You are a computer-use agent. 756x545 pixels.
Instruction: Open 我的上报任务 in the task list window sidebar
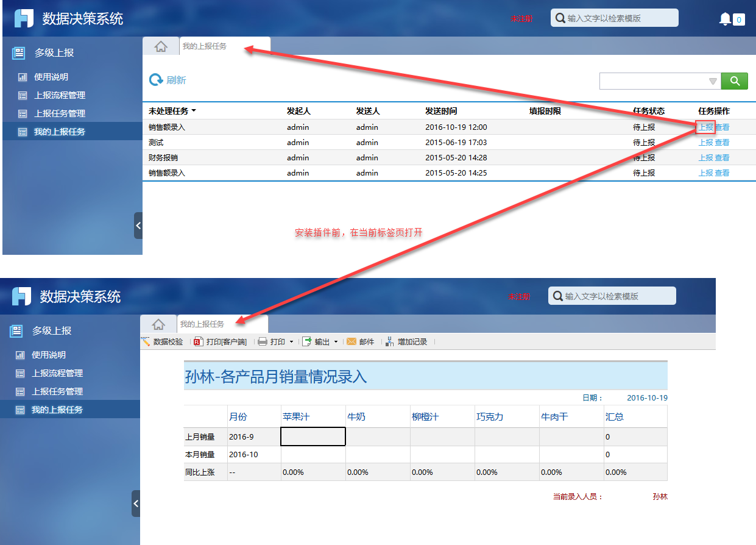(60, 132)
